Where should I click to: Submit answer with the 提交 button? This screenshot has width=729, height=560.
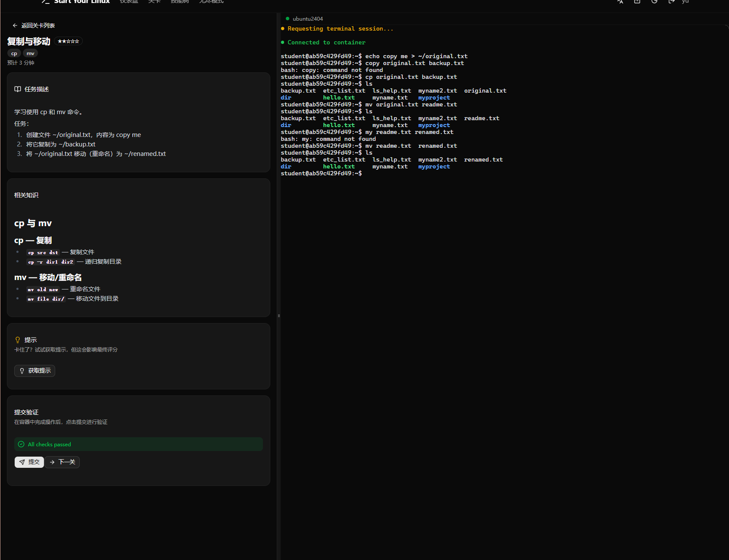[29, 462]
